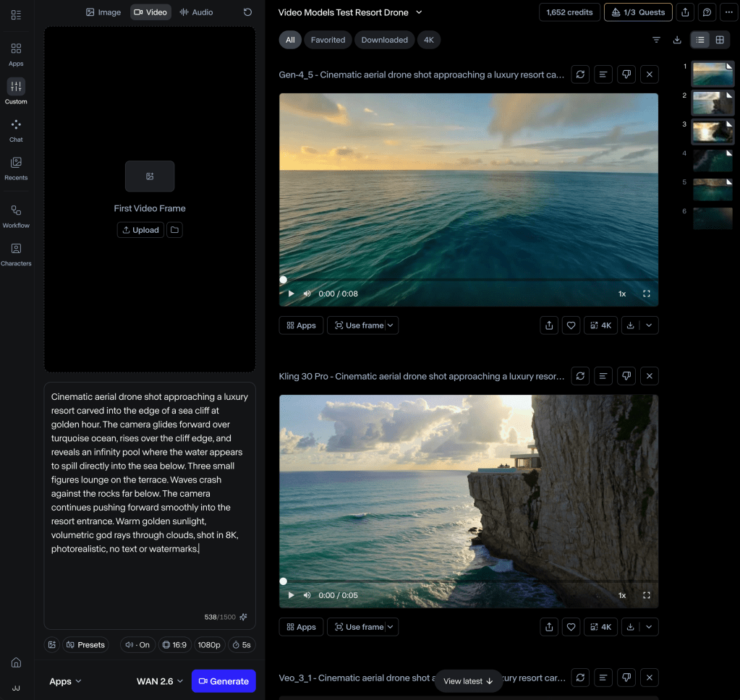Enter fullscreen on the Gen-4_5 video
The image size is (740, 700).
647,294
